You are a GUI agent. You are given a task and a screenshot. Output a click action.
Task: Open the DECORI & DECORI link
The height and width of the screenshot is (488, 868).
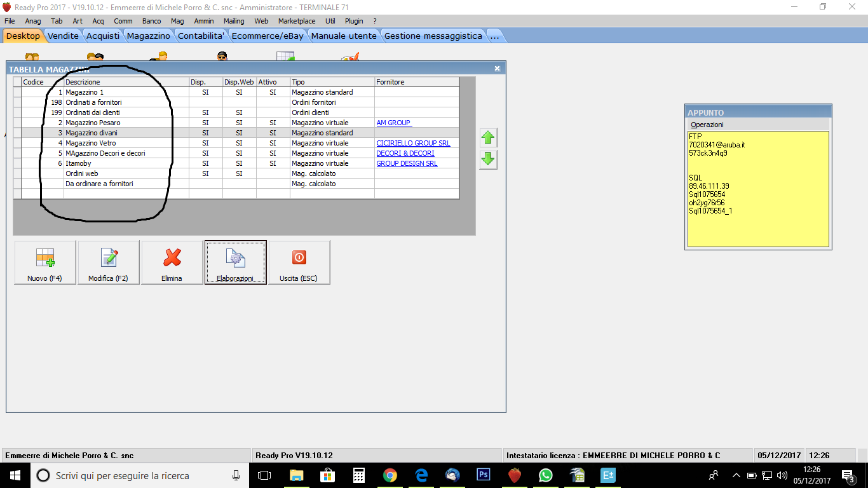point(405,153)
